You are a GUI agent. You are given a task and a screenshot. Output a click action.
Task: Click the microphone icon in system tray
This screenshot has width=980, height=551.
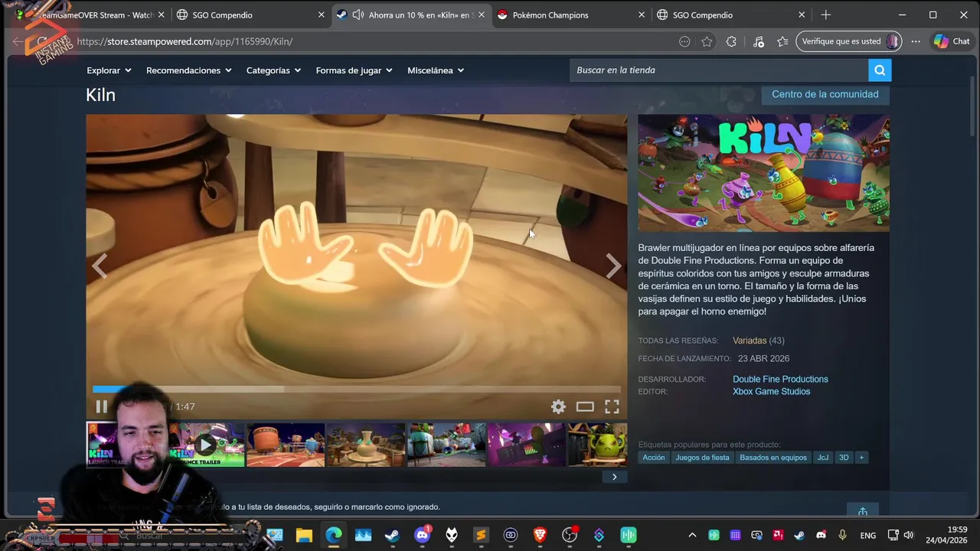(x=843, y=535)
